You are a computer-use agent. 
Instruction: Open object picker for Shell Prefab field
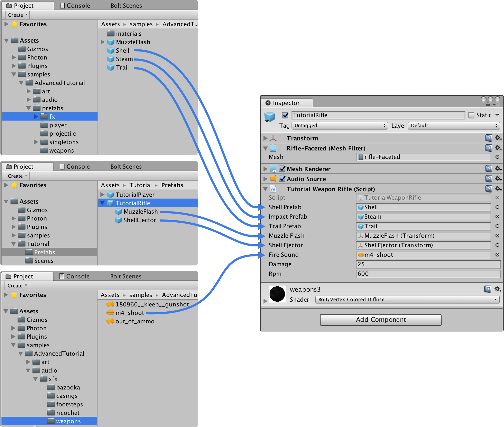pyautogui.click(x=497, y=207)
